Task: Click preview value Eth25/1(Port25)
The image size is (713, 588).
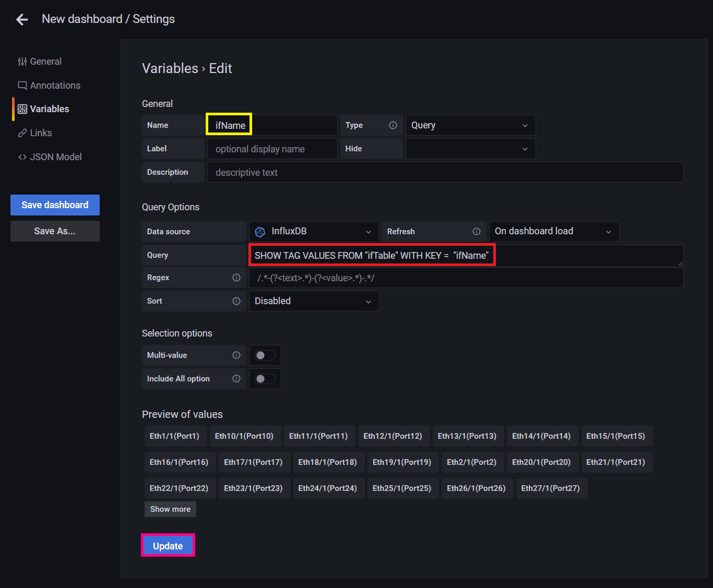Action: tap(402, 488)
